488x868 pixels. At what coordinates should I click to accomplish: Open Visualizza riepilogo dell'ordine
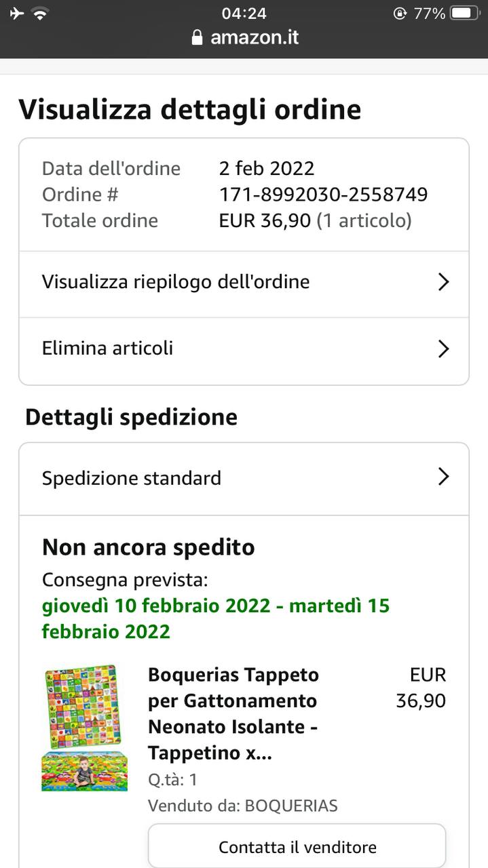click(176, 282)
